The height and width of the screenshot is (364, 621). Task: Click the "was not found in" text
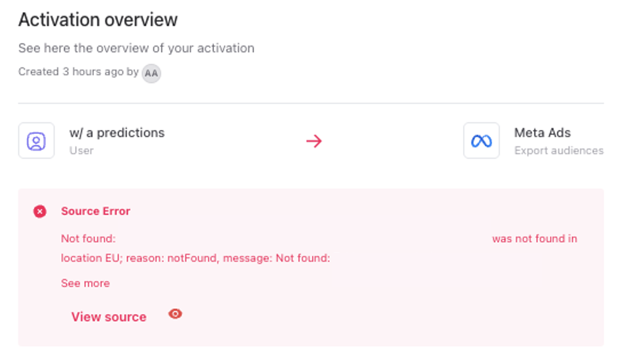(x=534, y=239)
